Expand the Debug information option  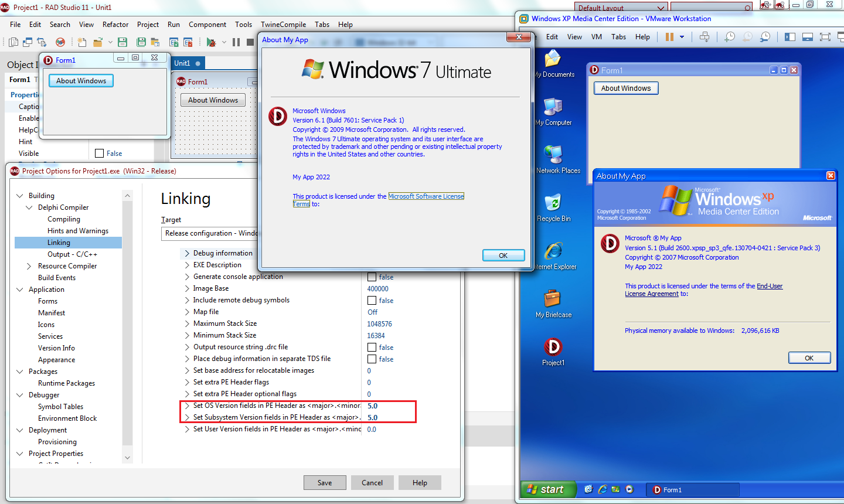coord(187,253)
